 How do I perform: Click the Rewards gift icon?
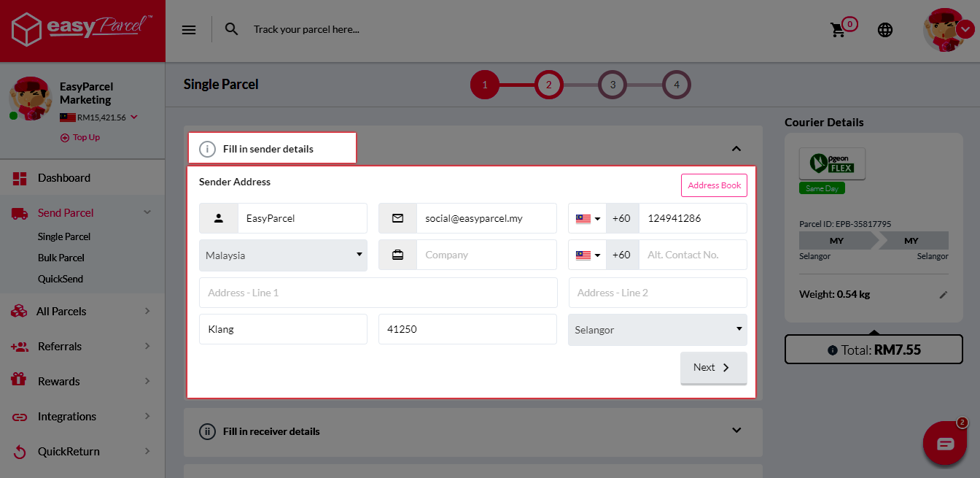[20, 380]
